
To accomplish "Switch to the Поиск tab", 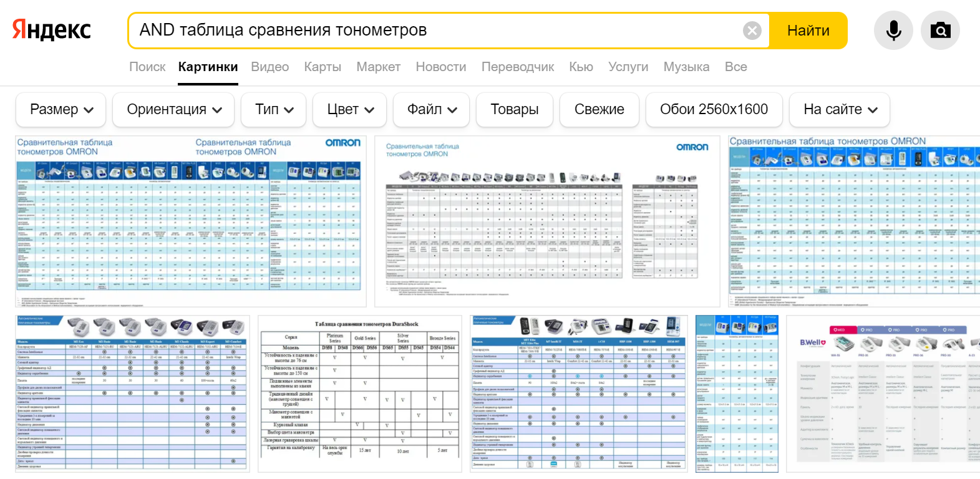I will [147, 67].
